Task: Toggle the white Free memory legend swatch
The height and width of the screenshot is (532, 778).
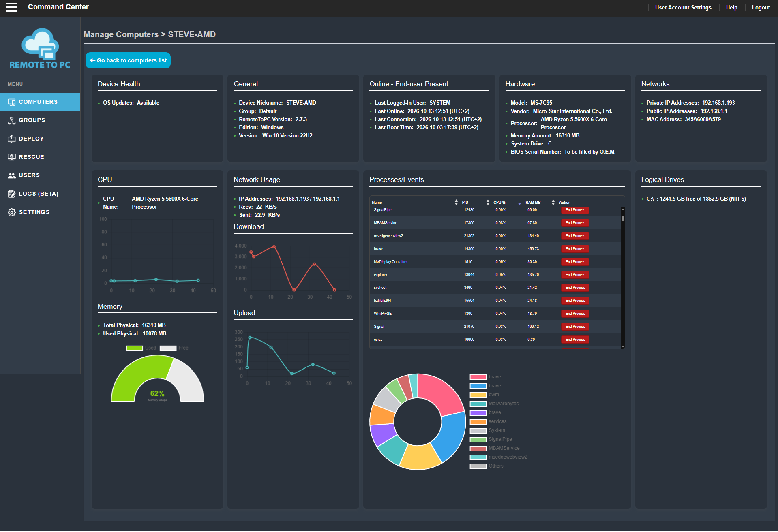Action: [168, 348]
